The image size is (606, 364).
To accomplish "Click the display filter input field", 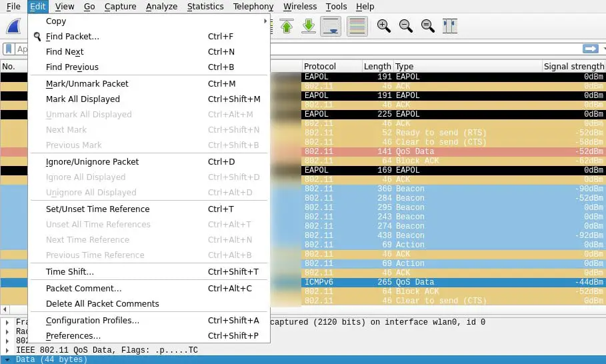I will [x=425, y=49].
